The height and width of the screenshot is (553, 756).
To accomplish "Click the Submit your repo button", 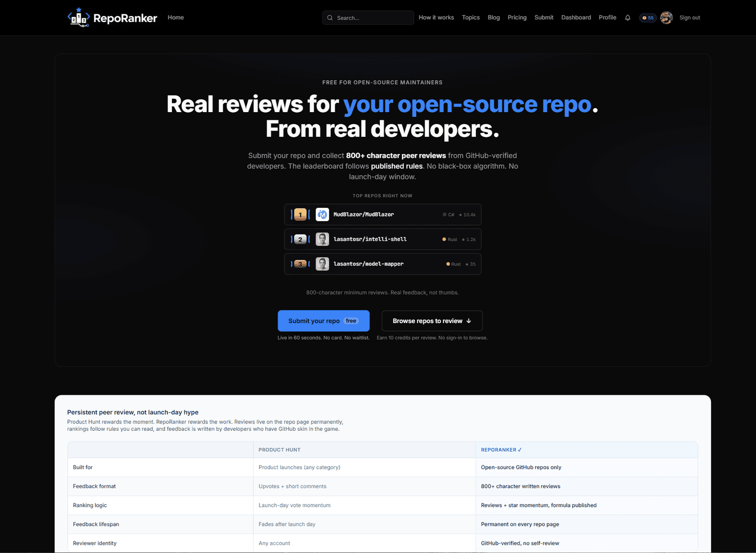I will pyautogui.click(x=323, y=321).
